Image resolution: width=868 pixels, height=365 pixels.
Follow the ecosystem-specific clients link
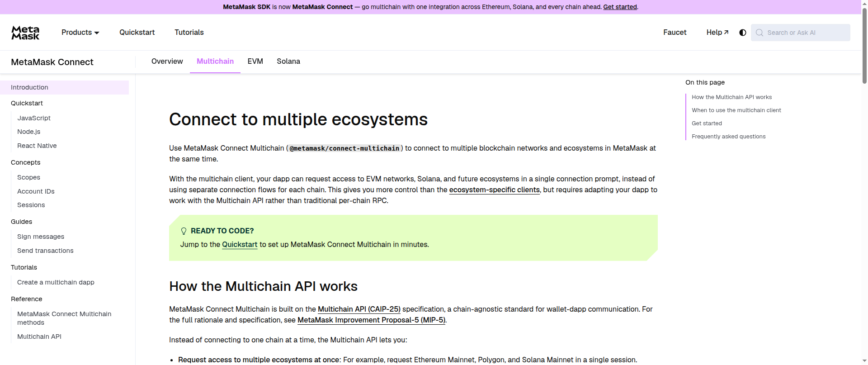pyautogui.click(x=494, y=190)
